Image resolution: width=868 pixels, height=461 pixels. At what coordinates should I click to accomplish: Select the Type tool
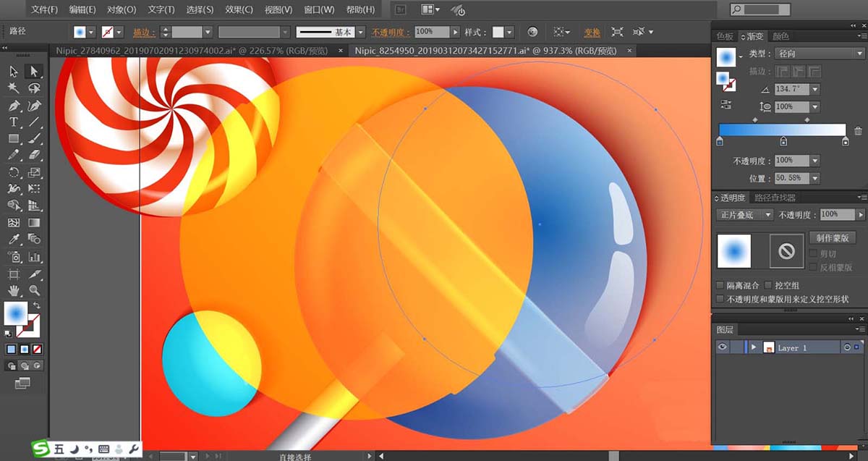pos(13,122)
